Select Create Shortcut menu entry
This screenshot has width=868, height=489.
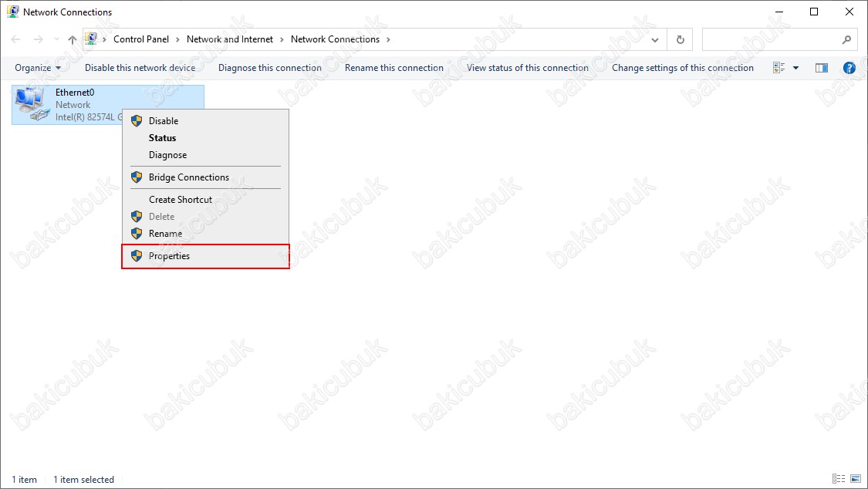(205, 200)
